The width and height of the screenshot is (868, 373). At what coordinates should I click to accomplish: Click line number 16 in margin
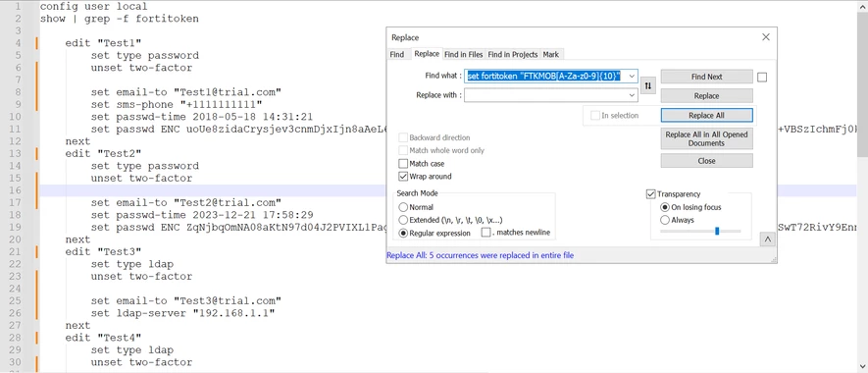click(x=16, y=190)
